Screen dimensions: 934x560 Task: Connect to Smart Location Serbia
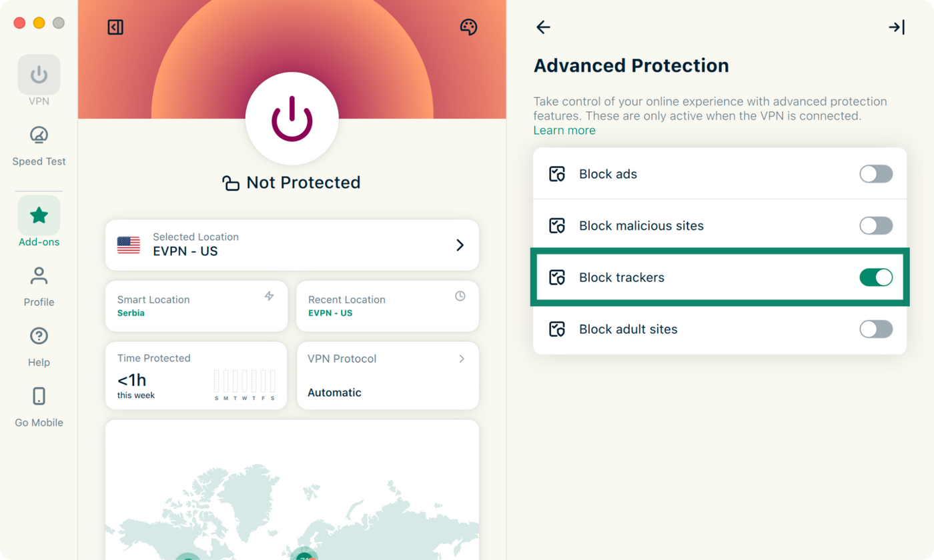pos(196,306)
